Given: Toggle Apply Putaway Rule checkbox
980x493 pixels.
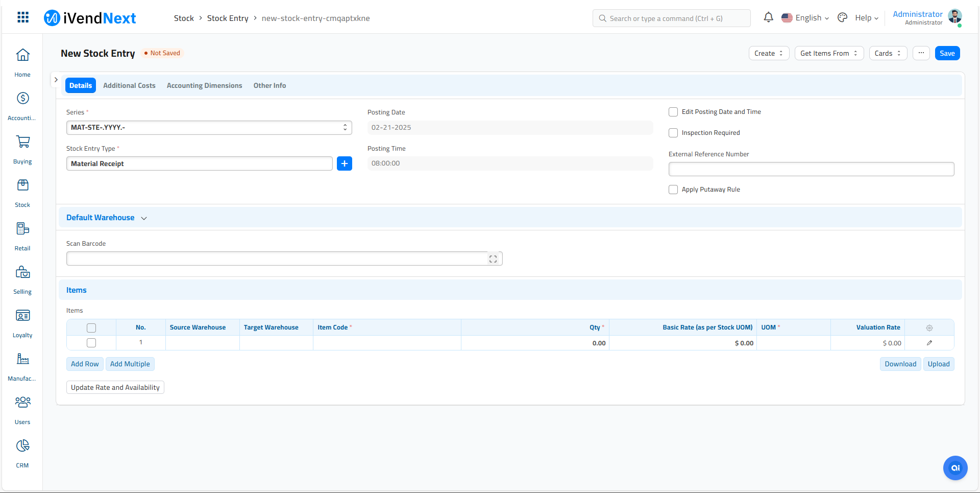Looking at the screenshot, I should coord(673,190).
